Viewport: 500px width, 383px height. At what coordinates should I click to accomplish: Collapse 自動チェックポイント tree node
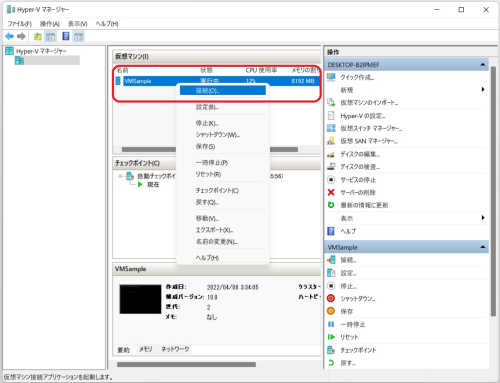pyautogui.click(x=120, y=176)
